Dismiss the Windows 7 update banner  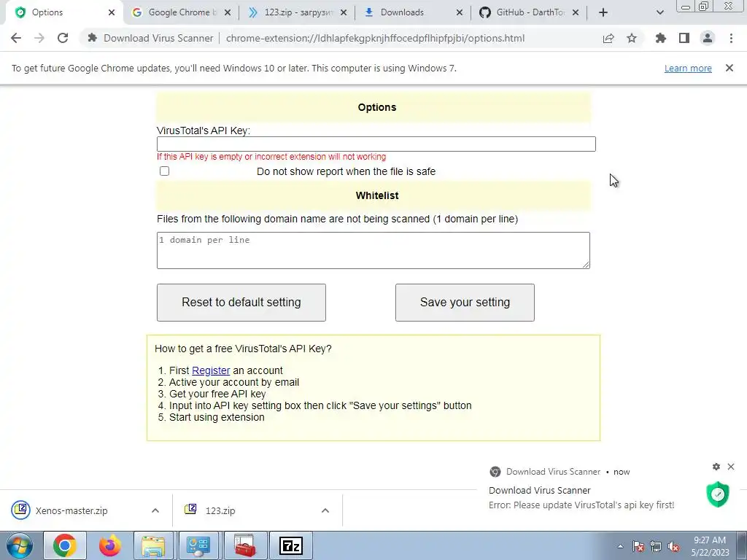click(x=729, y=68)
